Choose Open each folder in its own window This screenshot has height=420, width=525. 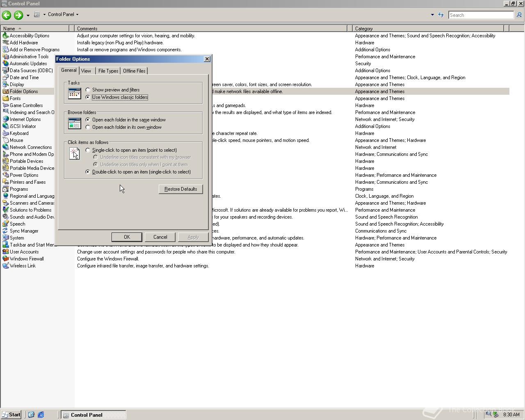(x=123, y=127)
